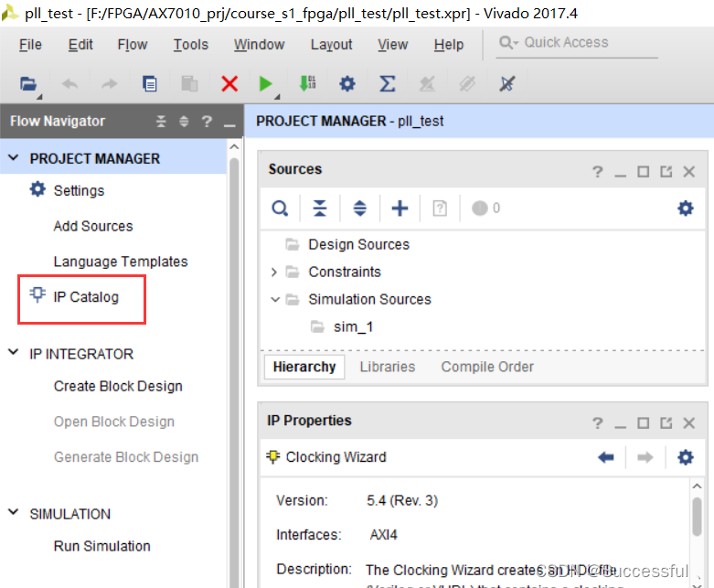Open the IP Catalog
This screenshot has height=588, width=714.
86,297
